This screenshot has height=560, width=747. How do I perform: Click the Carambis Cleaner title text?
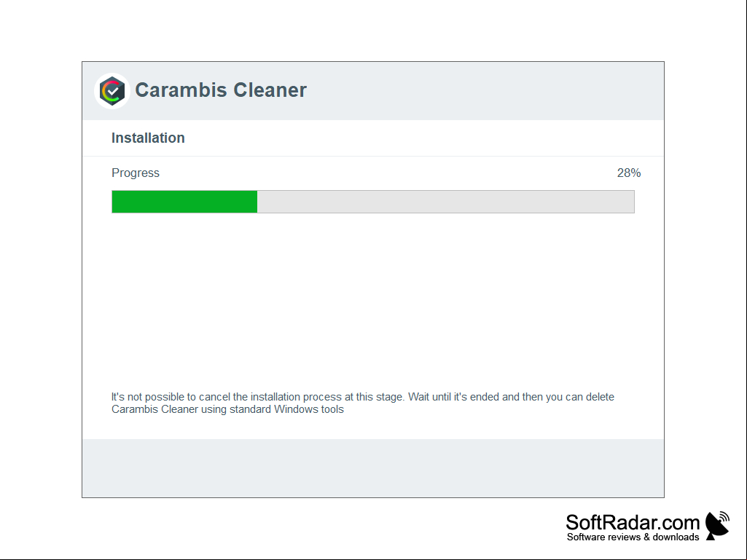(x=221, y=90)
